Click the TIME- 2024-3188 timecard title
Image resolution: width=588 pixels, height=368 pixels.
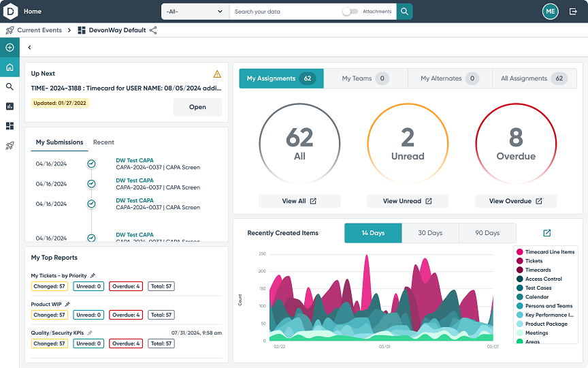coord(126,88)
